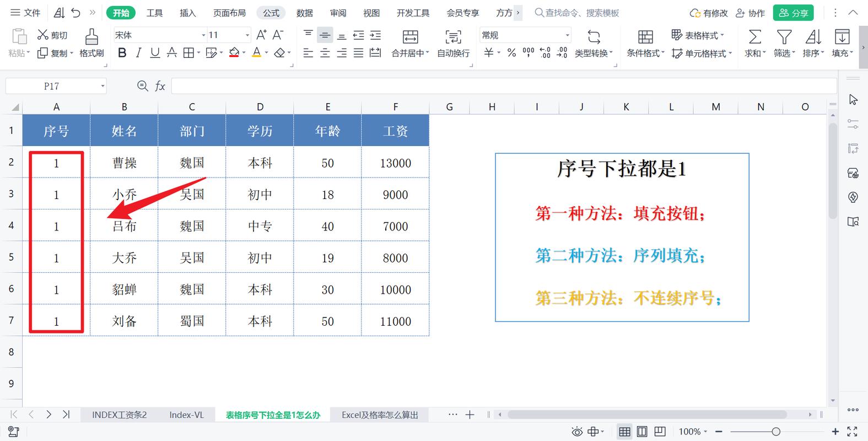Click the Sum (求和) sigma icon
Image resolution: width=868 pixels, height=441 pixels.
(754, 37)
